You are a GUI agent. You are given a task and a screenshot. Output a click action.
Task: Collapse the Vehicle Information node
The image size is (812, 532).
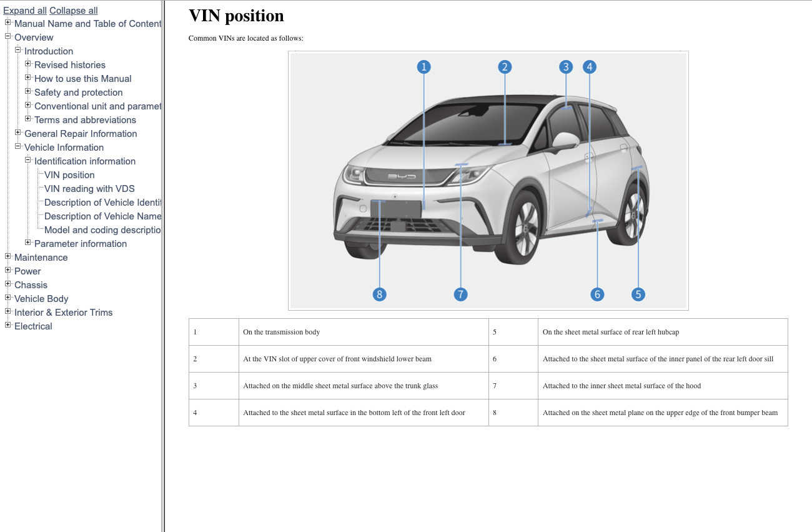18,147
